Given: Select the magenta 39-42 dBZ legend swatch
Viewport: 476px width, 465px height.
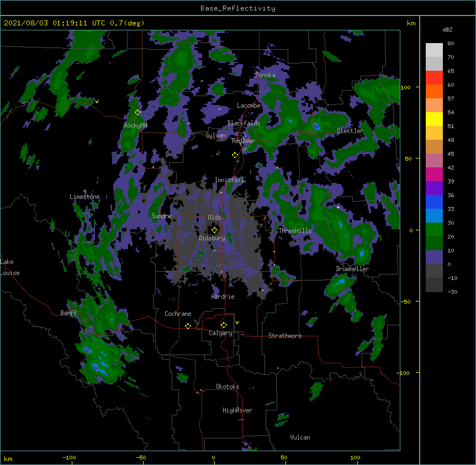Looking at the screenshot, I should coord(434,174).
